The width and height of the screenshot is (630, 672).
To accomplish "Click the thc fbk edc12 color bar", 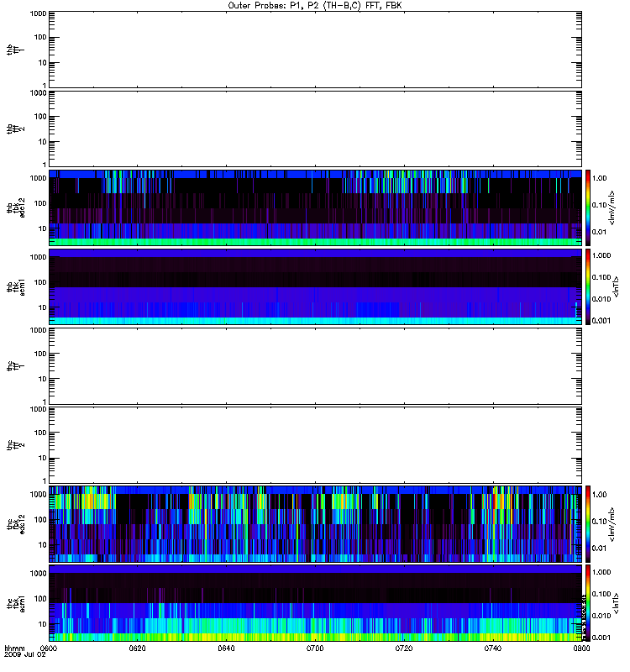I will [588, 524].
